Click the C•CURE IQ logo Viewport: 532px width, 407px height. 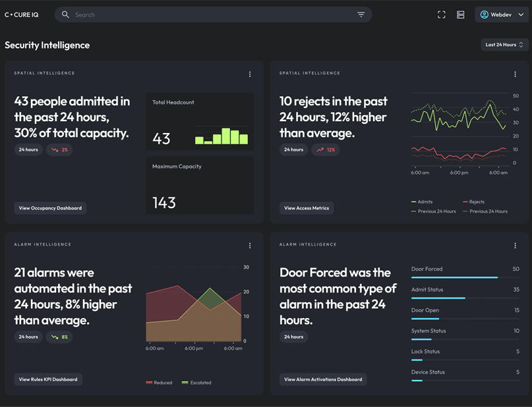click(x=22, y=14)
